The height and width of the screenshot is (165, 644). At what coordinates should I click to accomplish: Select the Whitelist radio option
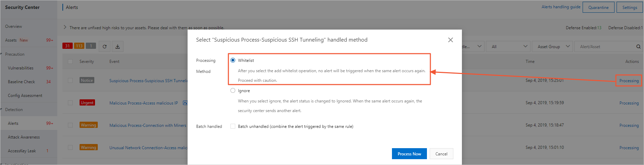click(233, 60)
